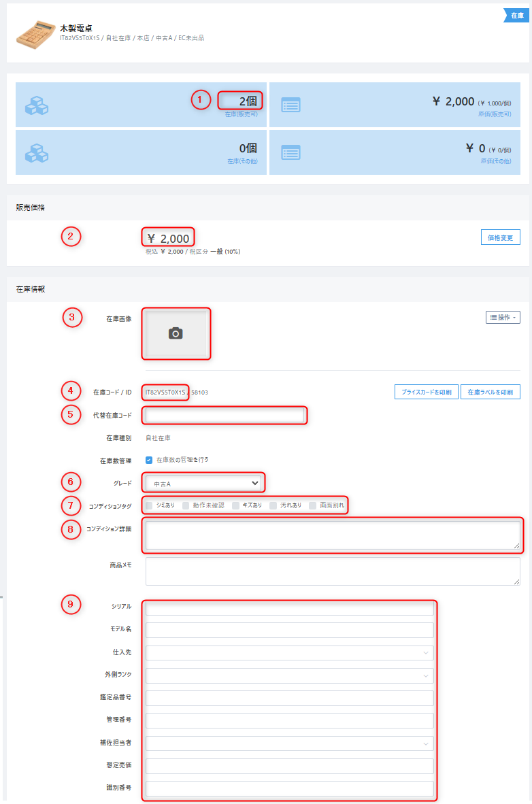This screenshot has width=532, height=804.
Task: Open the 在庫(その他) link
Action: pyautogui.click(x=242, y=161)
